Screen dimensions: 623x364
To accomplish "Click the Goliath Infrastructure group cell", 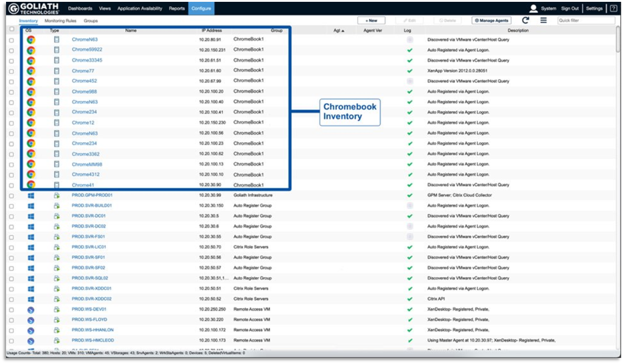I will tap(253, 195).
